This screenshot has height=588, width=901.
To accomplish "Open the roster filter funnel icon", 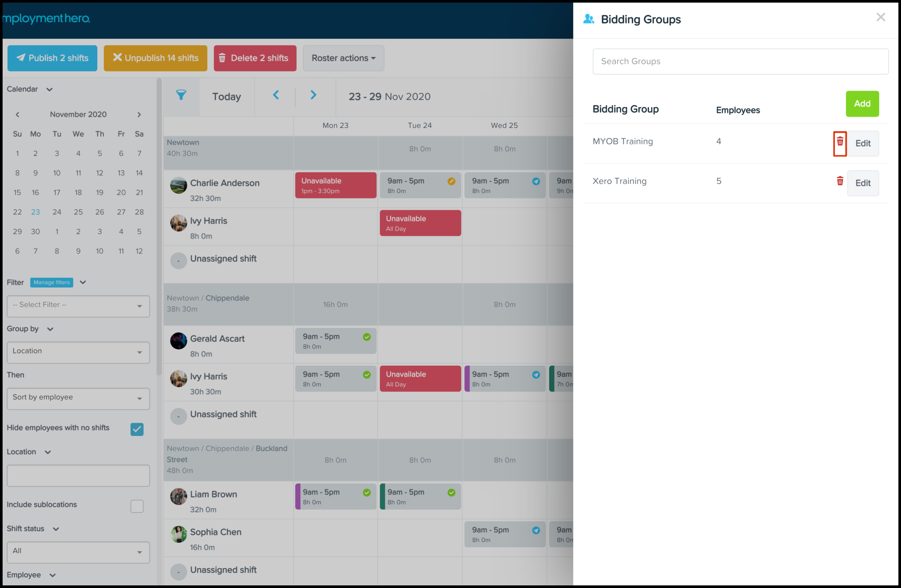I will (x=181, y=95).
